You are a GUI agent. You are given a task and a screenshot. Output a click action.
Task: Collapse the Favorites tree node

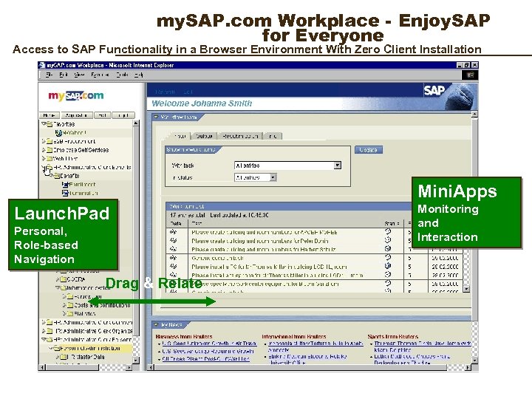pos(44,124)
